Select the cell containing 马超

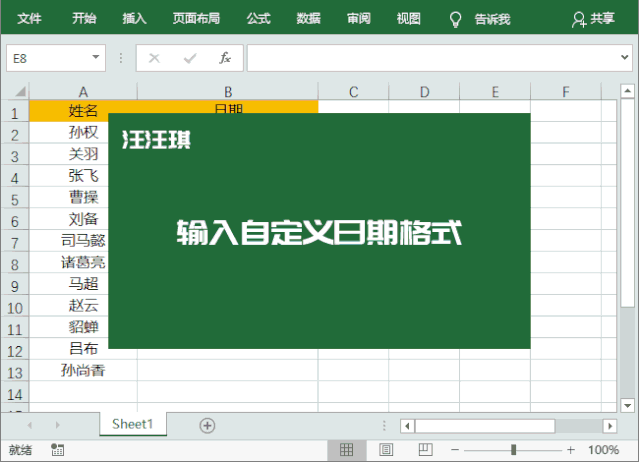[83, 284]
